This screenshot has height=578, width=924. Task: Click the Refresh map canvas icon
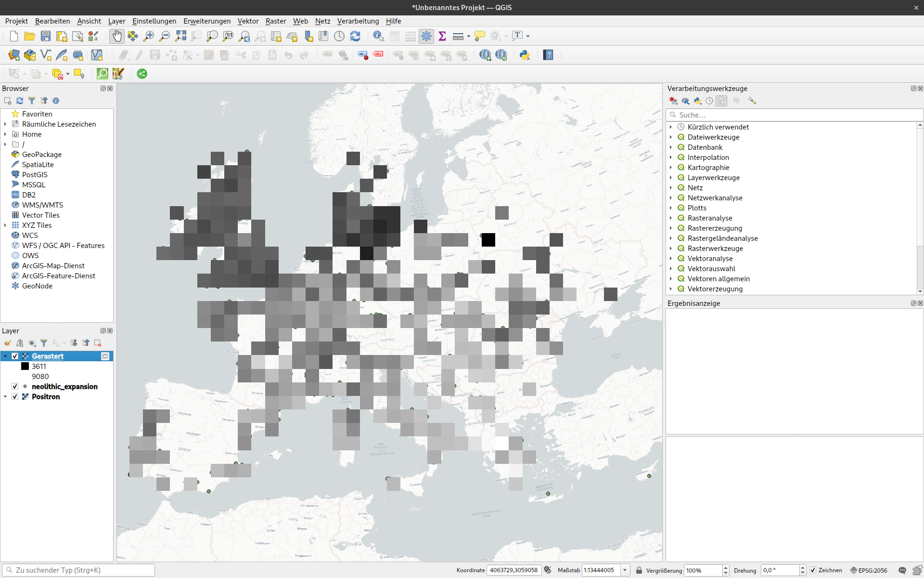(355, 36)
